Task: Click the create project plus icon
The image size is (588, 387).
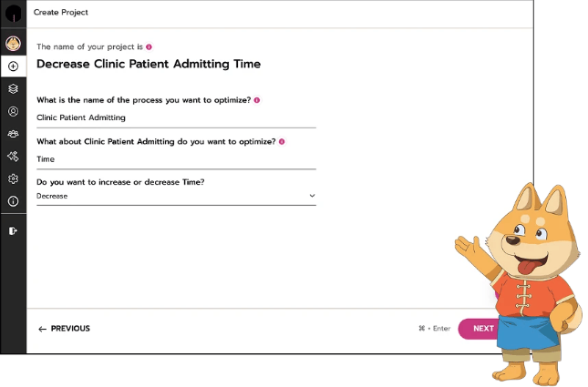Action: 13,66
